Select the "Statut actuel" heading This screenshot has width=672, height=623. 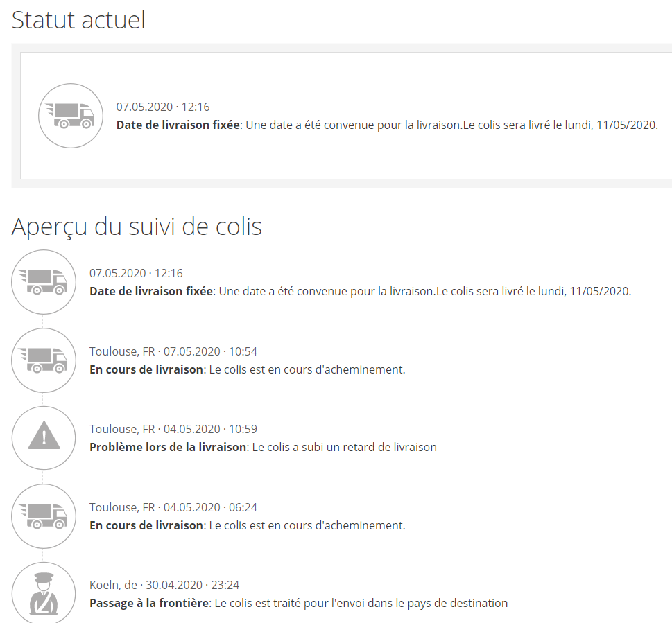pos(78,19)
